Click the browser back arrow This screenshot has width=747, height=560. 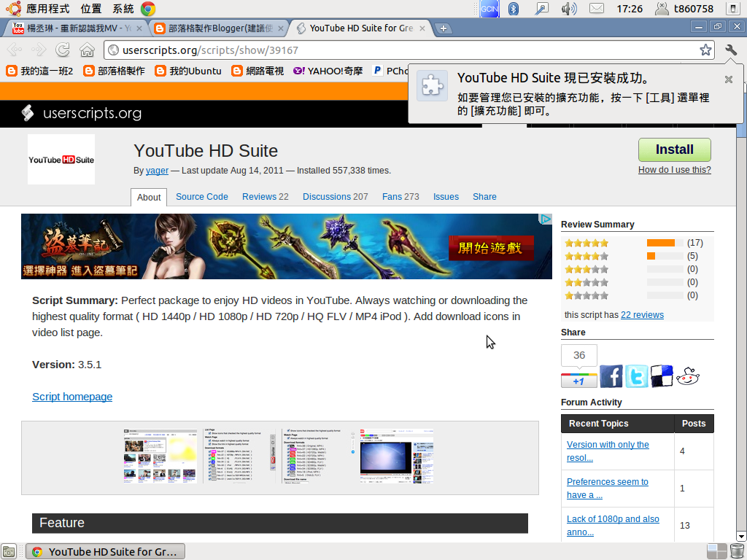point(15,50)
